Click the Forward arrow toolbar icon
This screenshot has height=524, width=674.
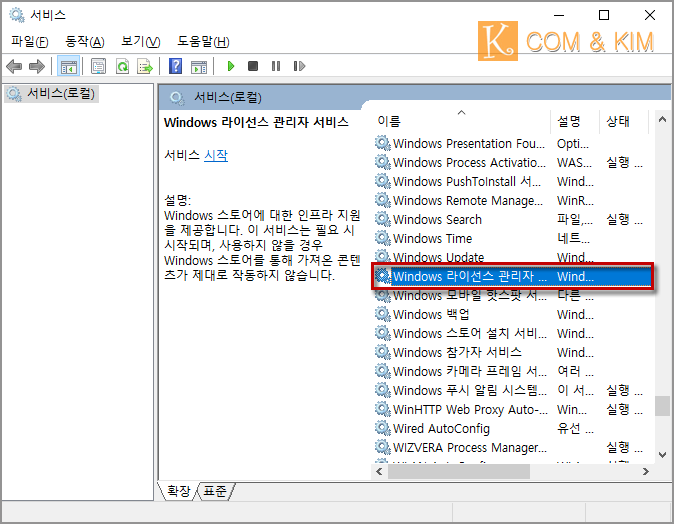point(37,66)
